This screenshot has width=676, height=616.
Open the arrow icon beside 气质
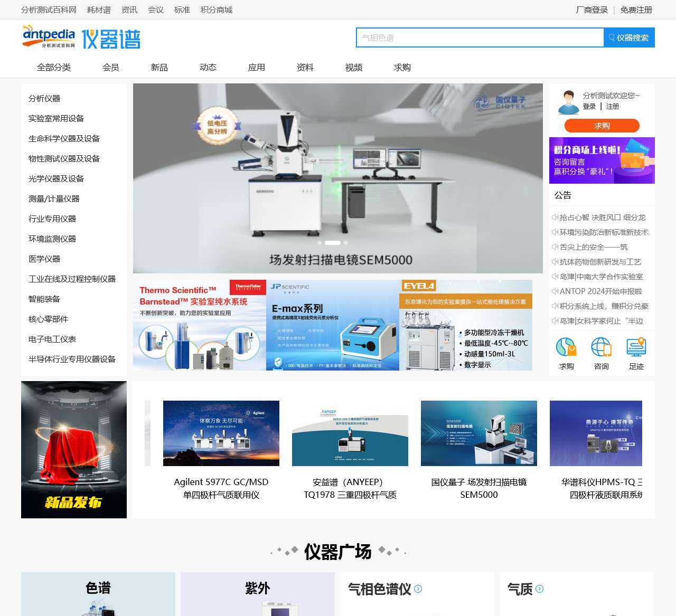pos(540,589)
